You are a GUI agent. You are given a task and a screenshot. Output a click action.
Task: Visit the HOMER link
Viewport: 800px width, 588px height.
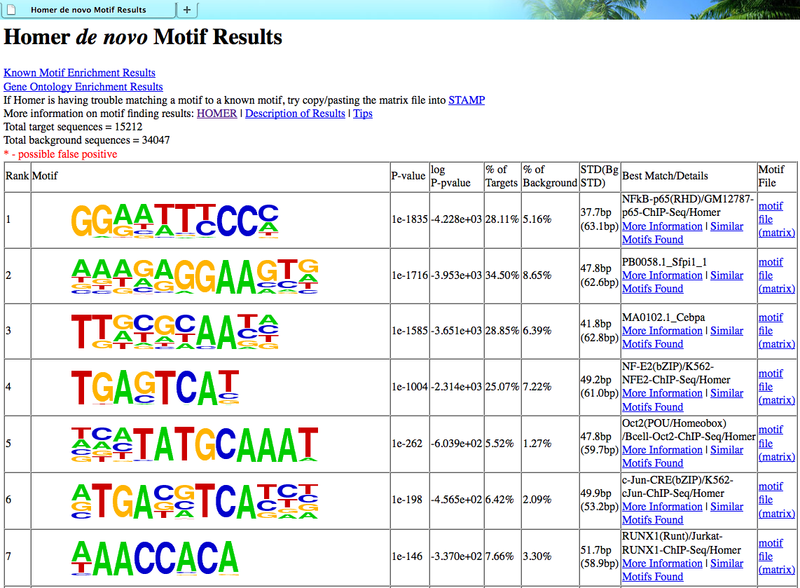coord(217,113)
